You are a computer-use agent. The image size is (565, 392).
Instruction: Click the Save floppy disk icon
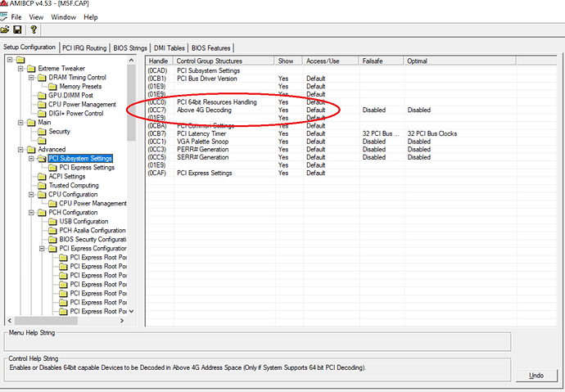[17, 30]
